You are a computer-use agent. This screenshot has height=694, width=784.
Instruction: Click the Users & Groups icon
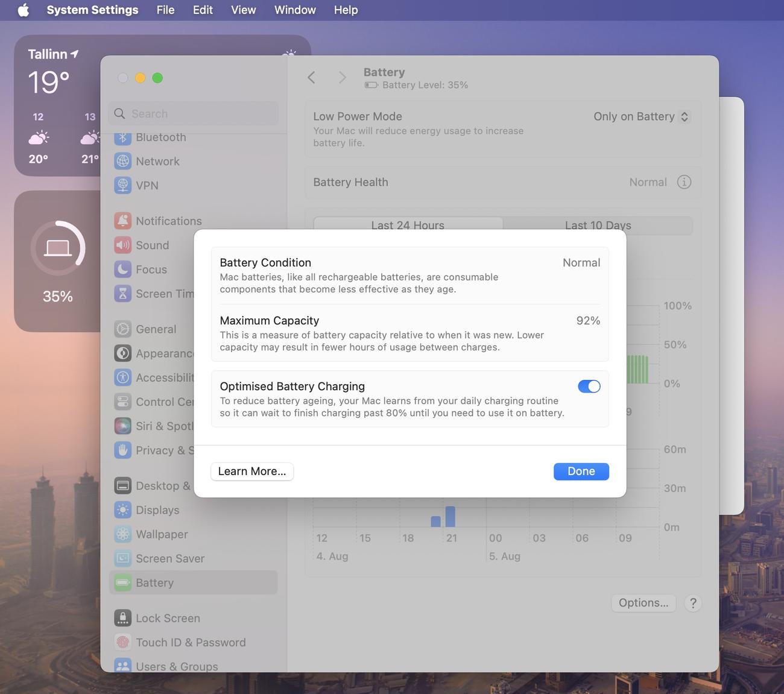click(122, 666)
